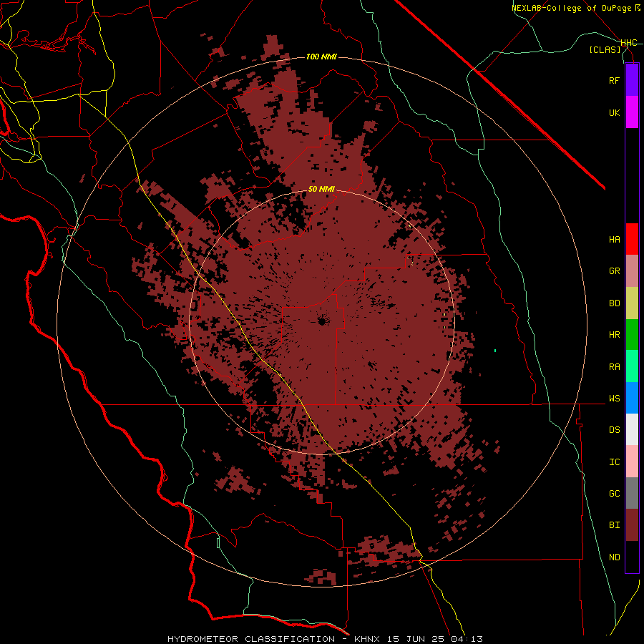Select the GR pink legend swatch
Viewport: 644px width, 644px height.
632,271
